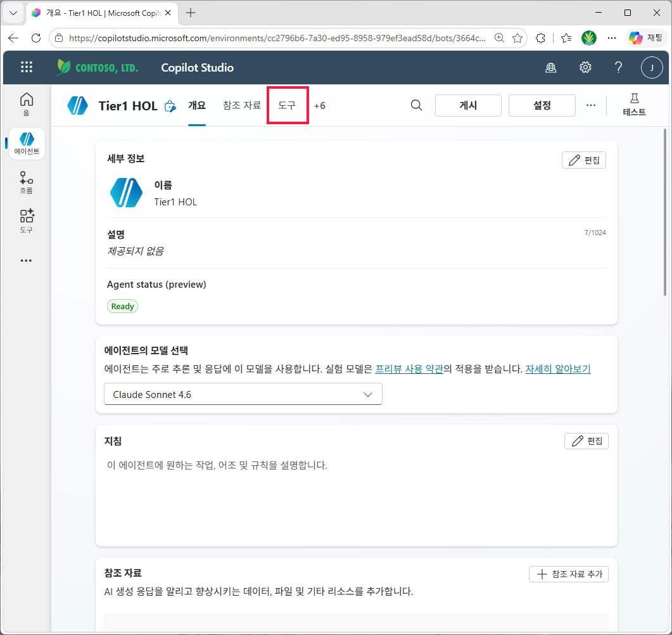Screen dimensions: 672x635
Task: Click the browser back arrow
Action: [14, 38]
